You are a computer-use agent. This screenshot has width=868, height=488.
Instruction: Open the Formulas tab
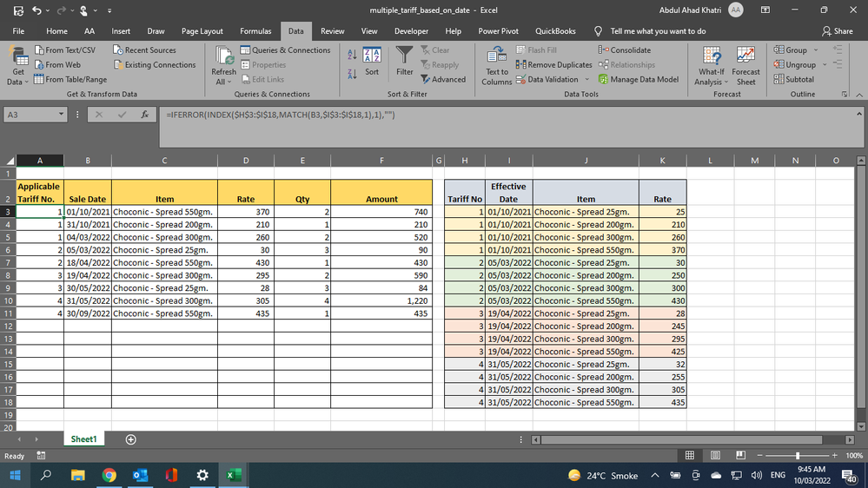coord(255,31)
